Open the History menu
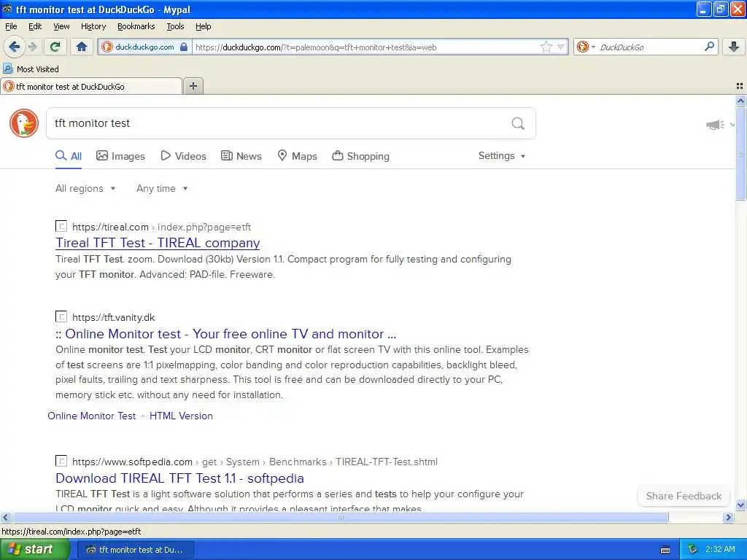This screenshot has height=560, width=747. pyautogui.click(x=93, y=26)
